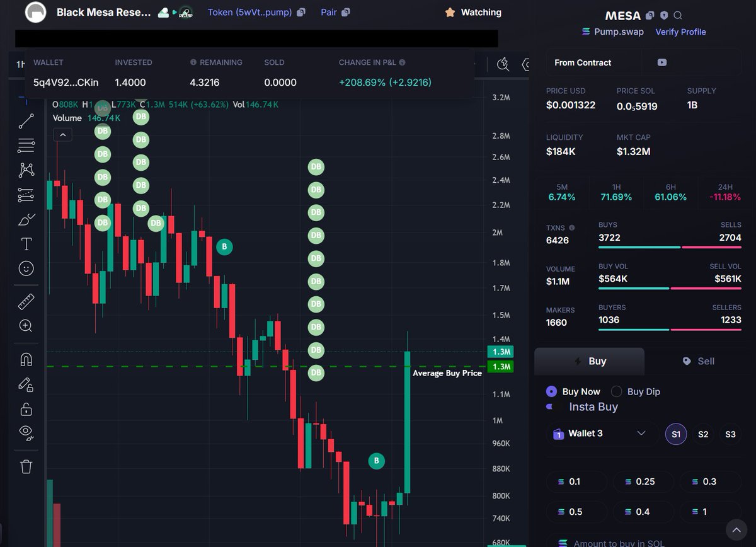Copy the Token address 5wVt..pump
The image size is (756, 547).
coord(301,13)
